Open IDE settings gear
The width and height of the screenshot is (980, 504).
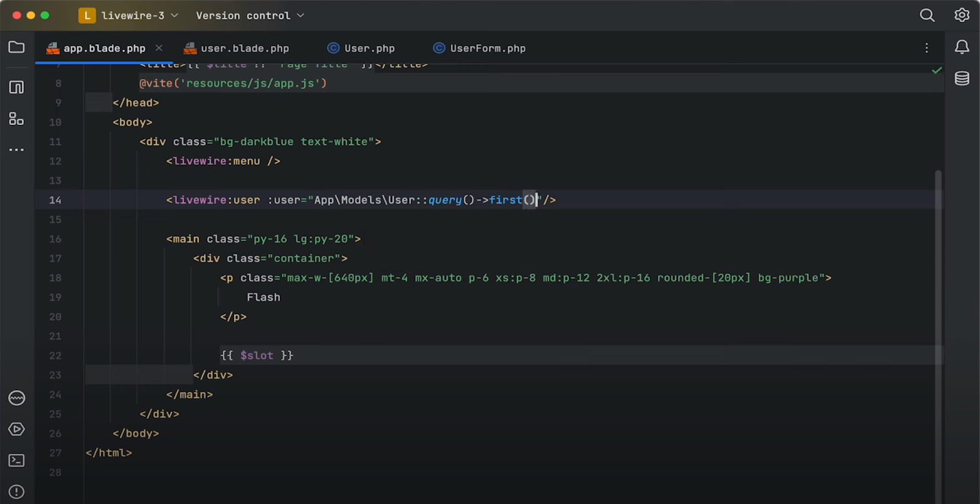(x=962, y=15)
